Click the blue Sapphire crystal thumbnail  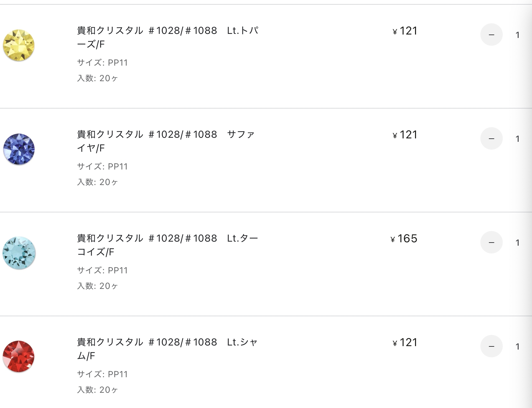19,149
